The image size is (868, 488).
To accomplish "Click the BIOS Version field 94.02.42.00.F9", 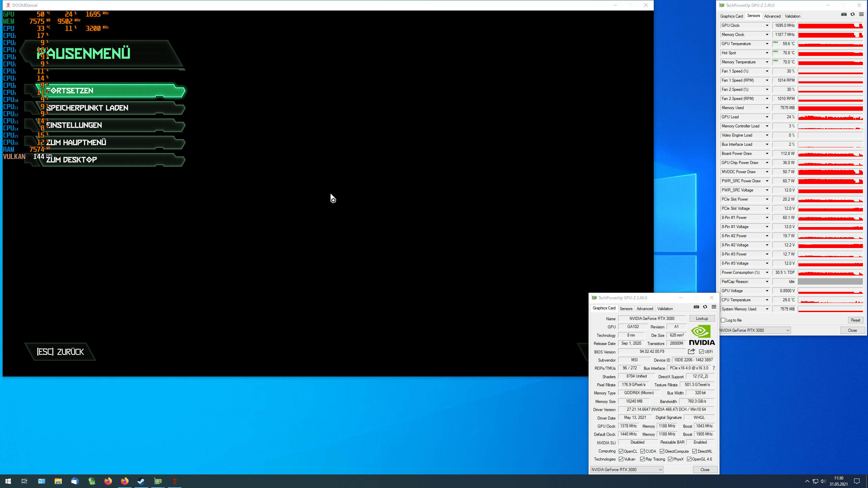I will (652, 351).
